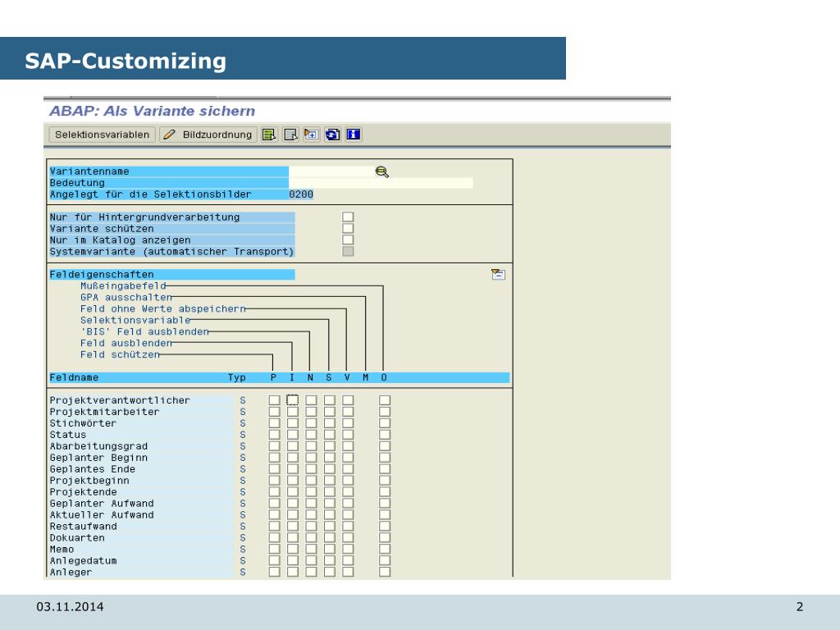Enable Nur im Katalog anzeigen checkbox
Screen dimensions: 840x630
pos(348,240)
